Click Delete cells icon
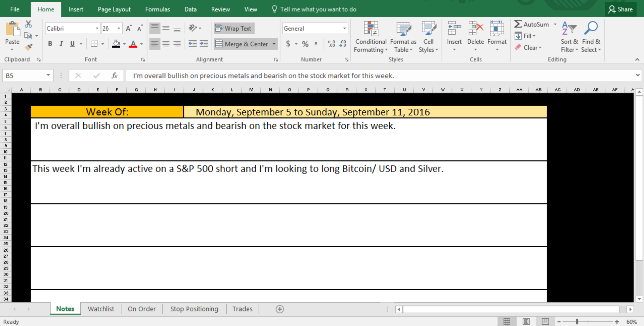This screenshot has height=326, width=644. click(x=476, y=29)
